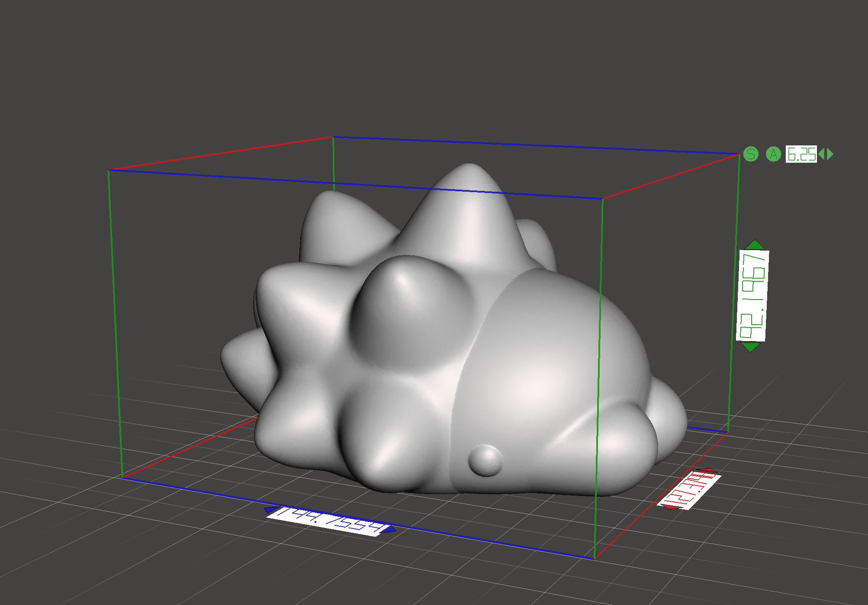Click the green up arrow above 82.1967

(755, 245)
